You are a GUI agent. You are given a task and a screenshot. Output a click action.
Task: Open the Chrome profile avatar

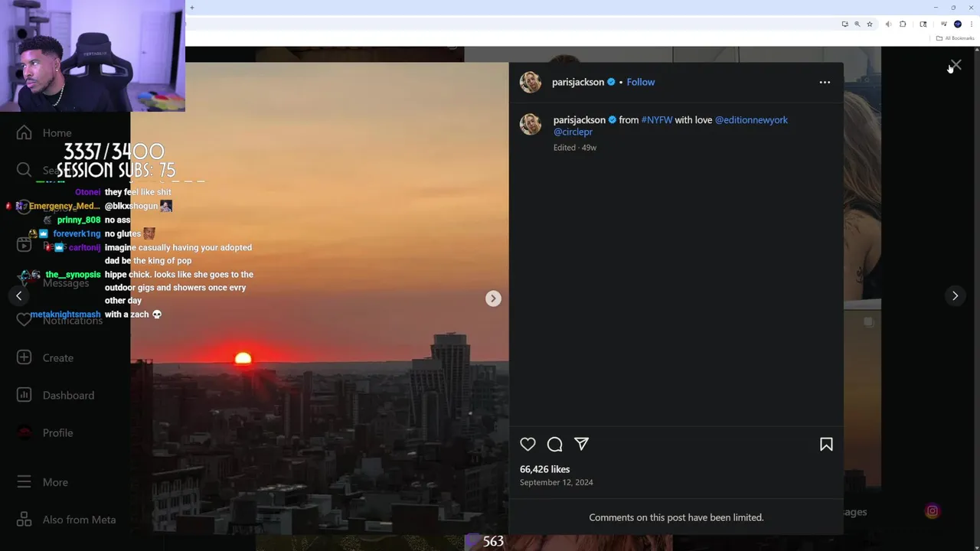(957, 24)
